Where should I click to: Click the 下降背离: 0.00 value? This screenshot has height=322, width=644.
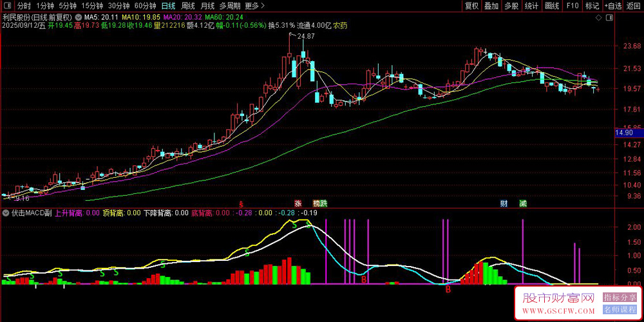click(166, 213)
